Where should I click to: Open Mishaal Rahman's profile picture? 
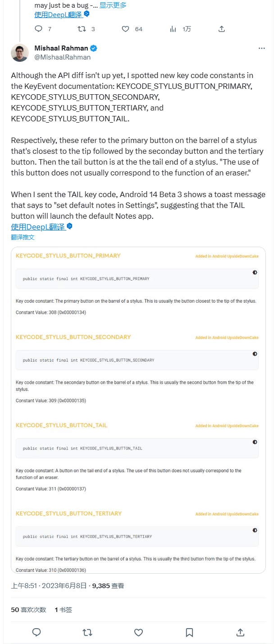20,53
